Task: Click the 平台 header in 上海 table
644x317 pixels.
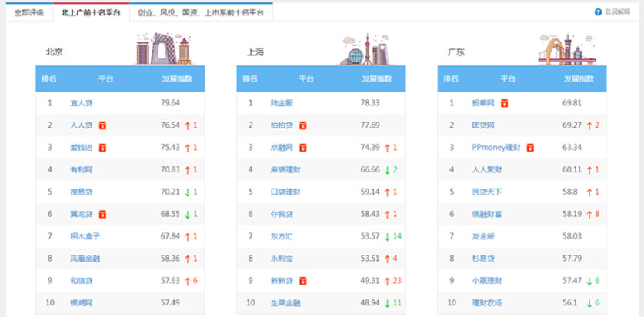Action: click(x=307, y=78)
